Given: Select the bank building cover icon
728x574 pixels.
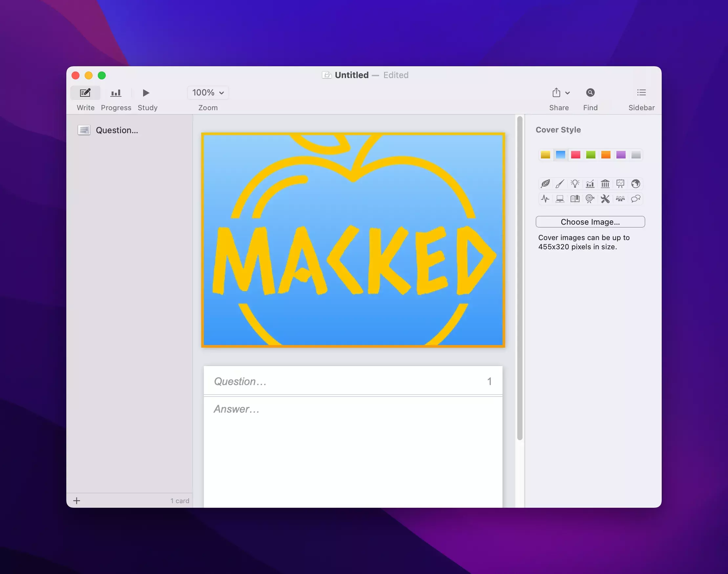Looking at the screenshot, I should (605, 183).
